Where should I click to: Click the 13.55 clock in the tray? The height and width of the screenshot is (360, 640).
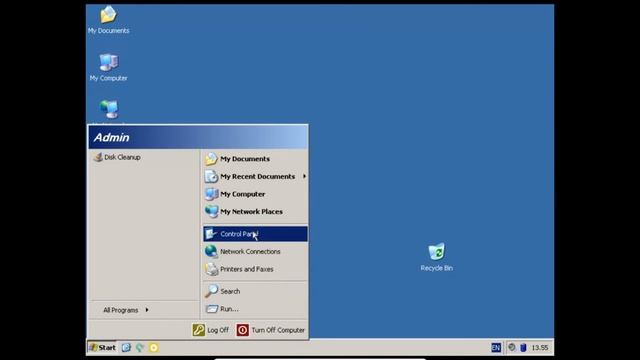540,348
